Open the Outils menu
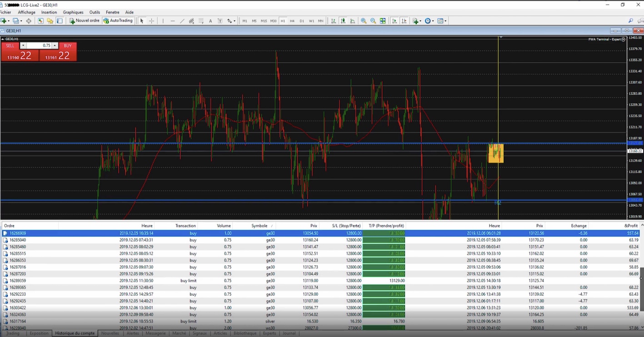This screenshot has width=644, height=337. [95, 12]
